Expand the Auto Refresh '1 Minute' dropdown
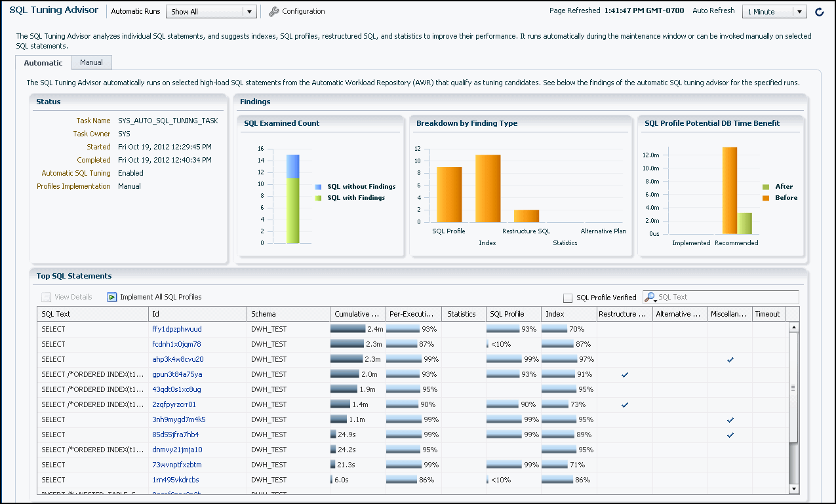The height and width of the screenshot is (504, 836). pyautogui.click(x=799, y=12)
